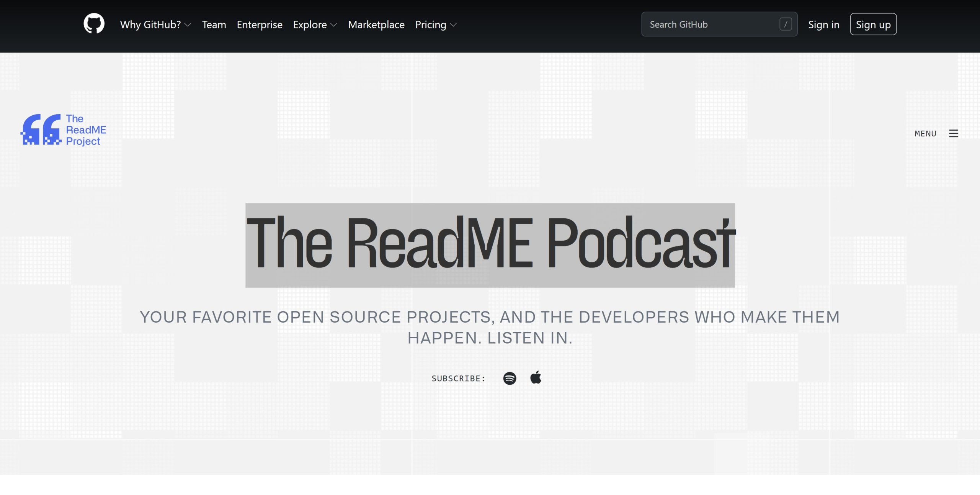Click the Sign up button
980x495 pixels.
pos(873,24)
